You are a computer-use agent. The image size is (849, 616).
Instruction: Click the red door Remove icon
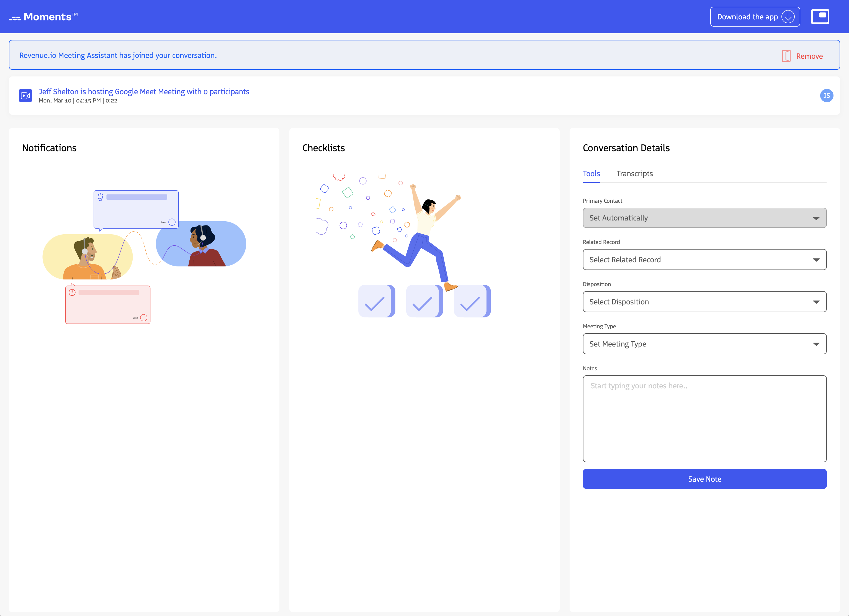786,56
